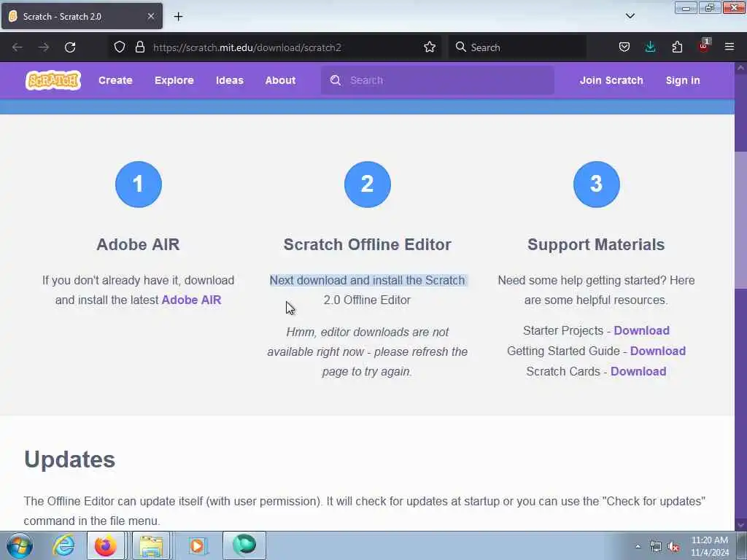The width and height of the screenshot is (747, 560).
Task: Open the Firefox downloads arrow icon
Action: pyautogui.click(x=650, y=47)
